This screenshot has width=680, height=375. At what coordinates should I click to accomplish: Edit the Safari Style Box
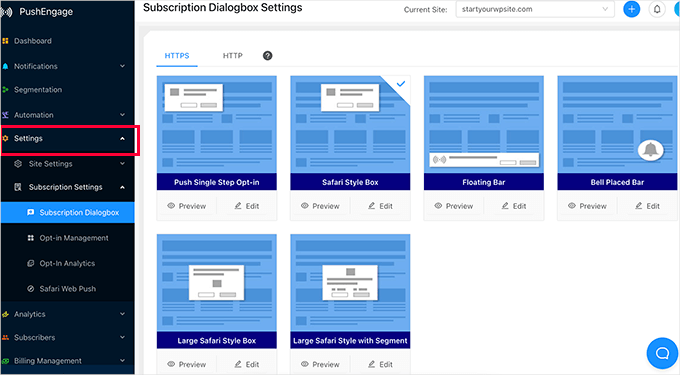pyautogui.click(x=380, y=206)
